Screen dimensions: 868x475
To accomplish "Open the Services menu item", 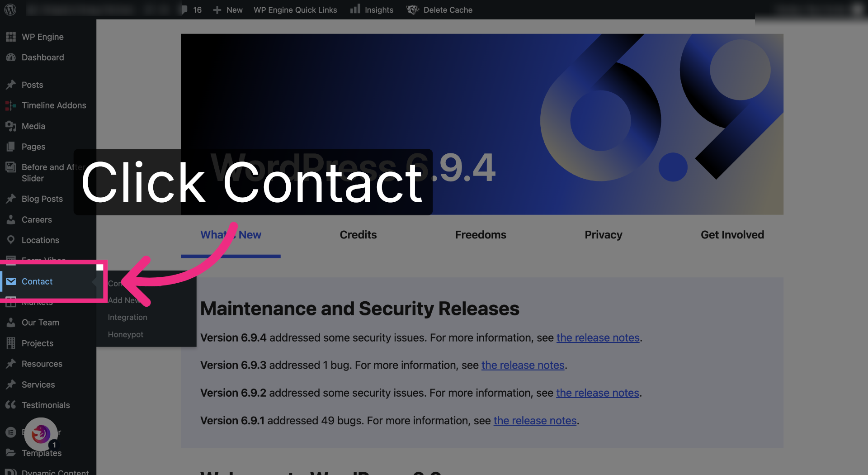I will pos(38,385).
